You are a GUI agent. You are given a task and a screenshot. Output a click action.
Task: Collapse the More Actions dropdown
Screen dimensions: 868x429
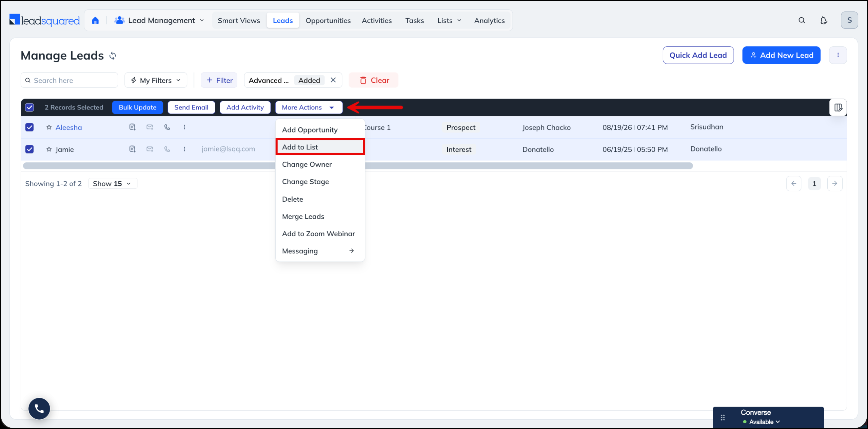[x=309, y=107]
